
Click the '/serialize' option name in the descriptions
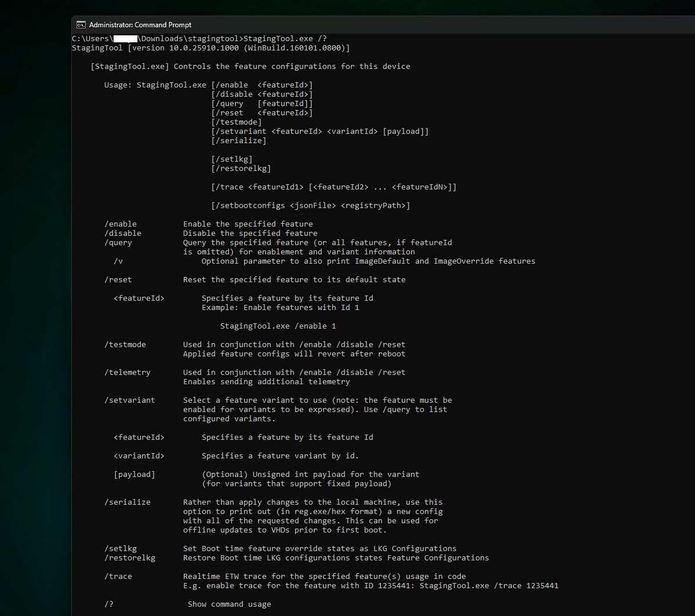pyautogui.click(x=127, y=502)
